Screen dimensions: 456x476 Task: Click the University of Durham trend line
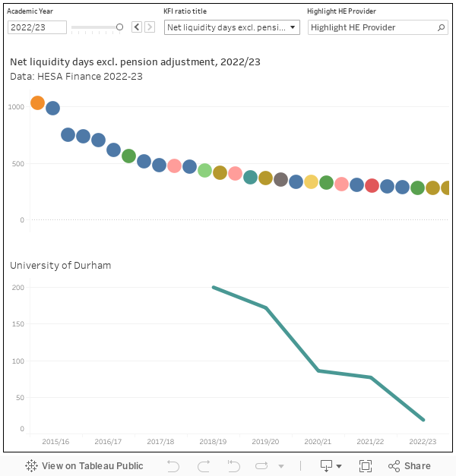(x=292, y=339)
